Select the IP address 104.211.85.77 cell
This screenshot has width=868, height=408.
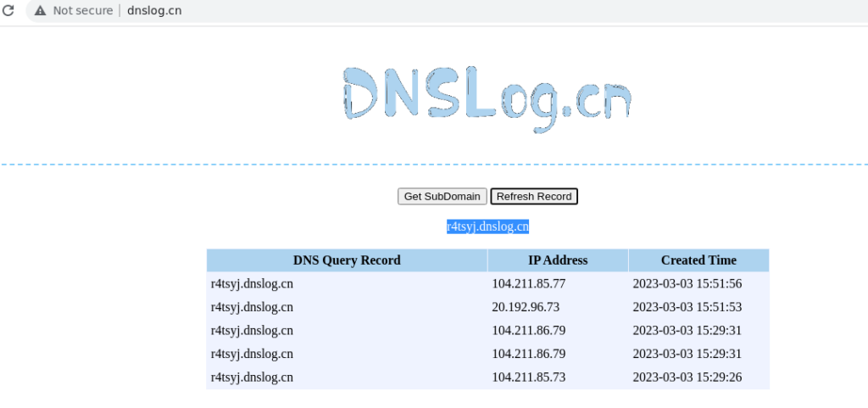coord(528,284)
